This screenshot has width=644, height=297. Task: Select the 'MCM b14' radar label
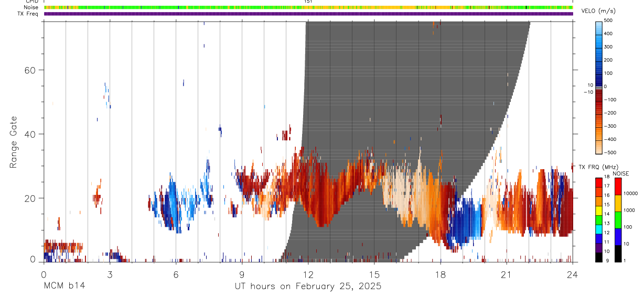coord(64,287)
